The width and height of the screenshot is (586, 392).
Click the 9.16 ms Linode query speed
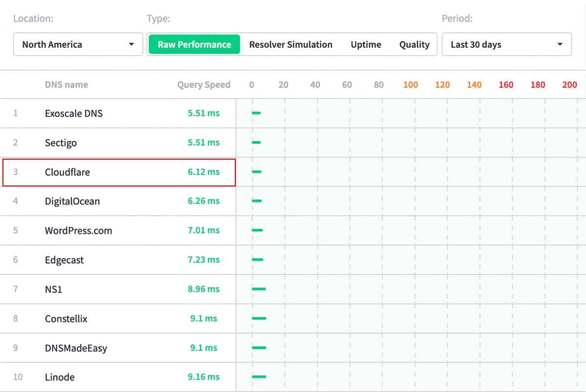[x=204, y=377]
